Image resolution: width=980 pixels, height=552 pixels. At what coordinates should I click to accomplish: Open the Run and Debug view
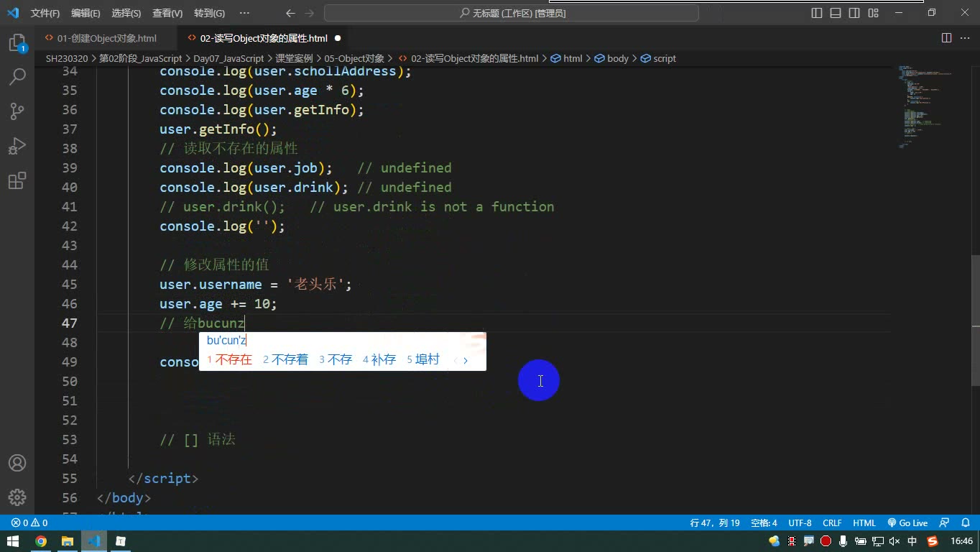(17, 145)
